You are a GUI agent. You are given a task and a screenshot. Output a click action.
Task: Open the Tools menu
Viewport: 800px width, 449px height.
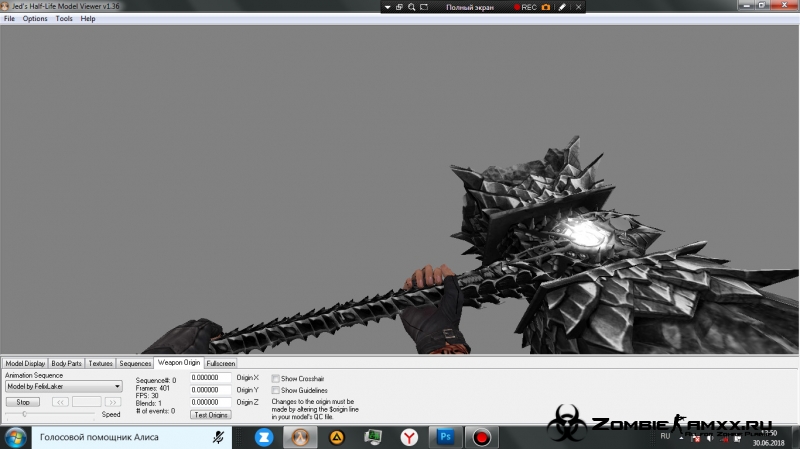64,18
